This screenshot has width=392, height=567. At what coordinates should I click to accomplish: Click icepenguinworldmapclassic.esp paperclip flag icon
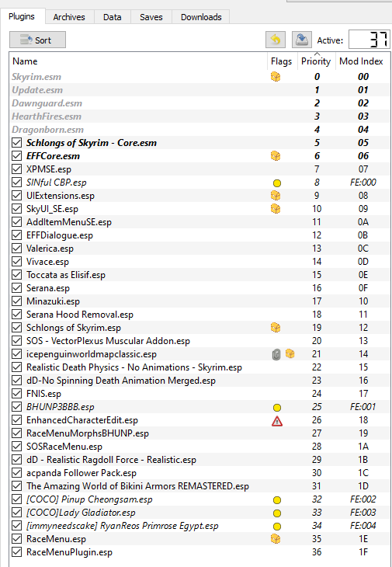276,354
